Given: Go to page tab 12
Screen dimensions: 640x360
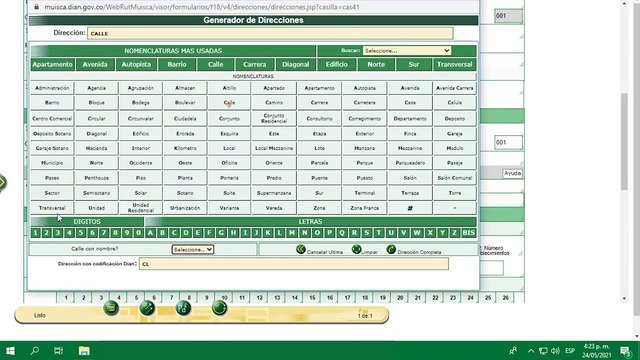Looking at the screenshot, I should click(x=259, y=298).
